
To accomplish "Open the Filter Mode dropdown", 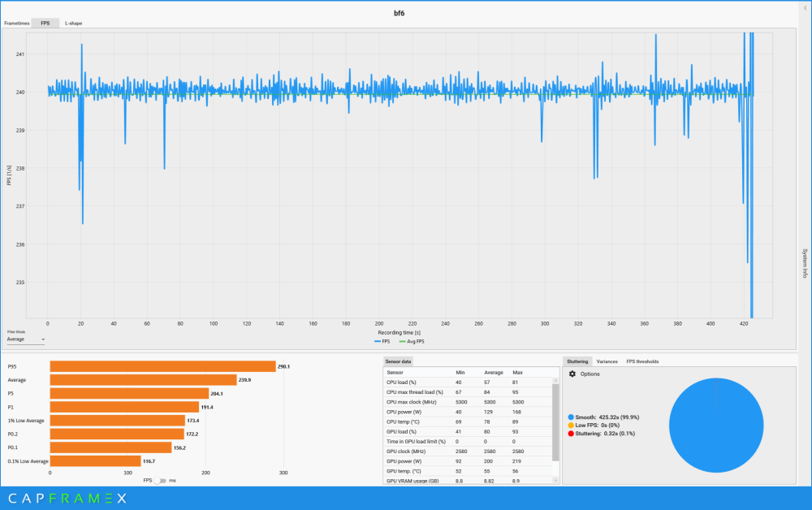I will (x=26, y=339).
